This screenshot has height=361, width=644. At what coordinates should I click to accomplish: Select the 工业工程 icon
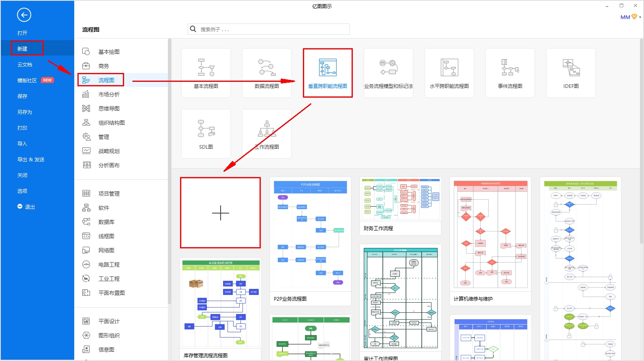(86, 278)
